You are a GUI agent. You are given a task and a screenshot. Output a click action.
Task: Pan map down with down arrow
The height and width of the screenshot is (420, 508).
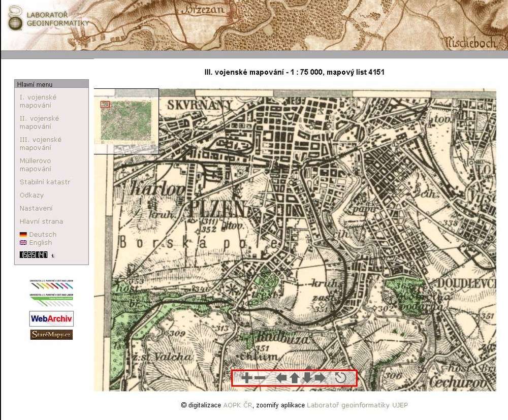[x=307, y=378]
